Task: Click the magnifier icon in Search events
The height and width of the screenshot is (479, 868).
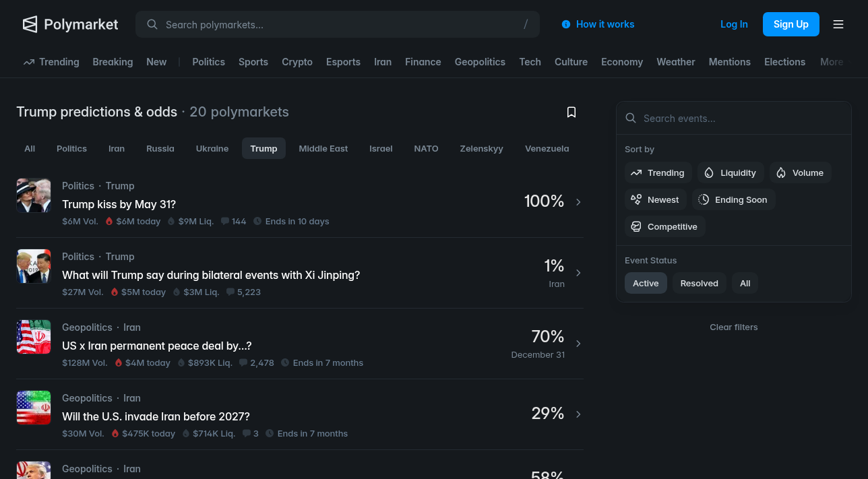Action: coord(631,118)
